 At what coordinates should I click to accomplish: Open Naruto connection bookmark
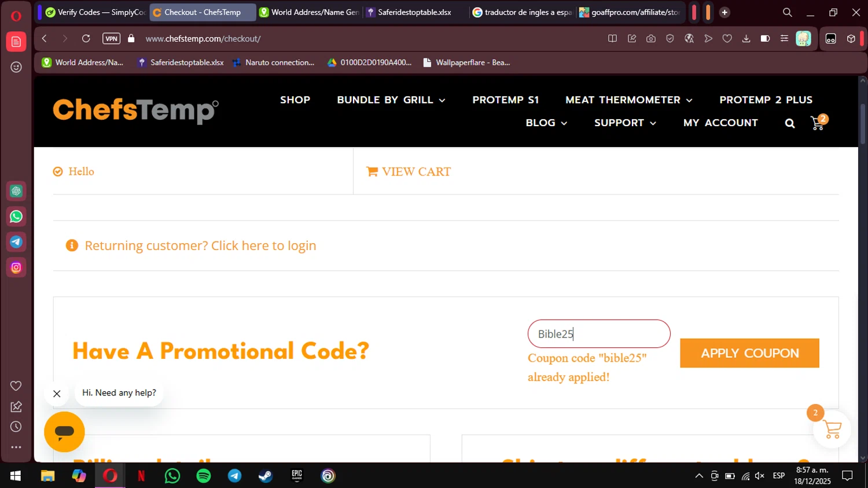[x=273, y=63]
